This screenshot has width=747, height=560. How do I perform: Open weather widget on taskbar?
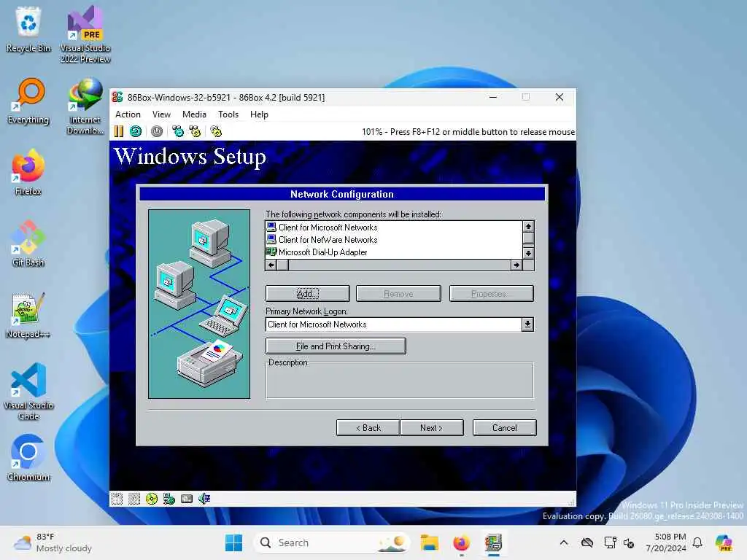pos(53,542)
